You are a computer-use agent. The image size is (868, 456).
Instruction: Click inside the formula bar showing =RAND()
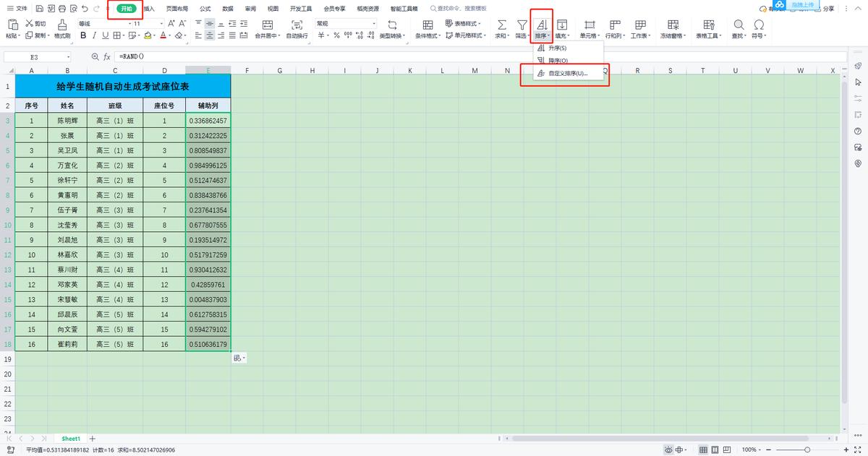tap(434, 56)
